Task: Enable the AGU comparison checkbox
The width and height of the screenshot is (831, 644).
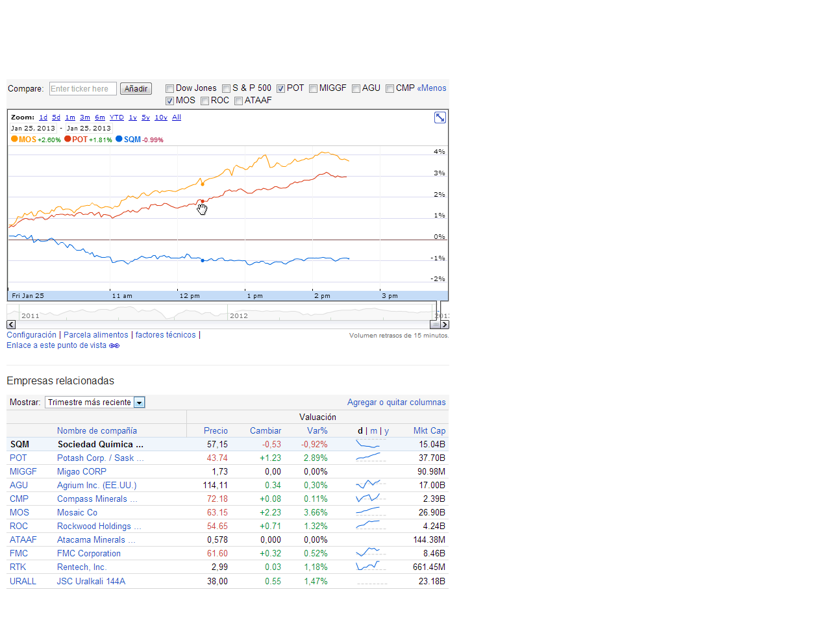Action: 356,89
